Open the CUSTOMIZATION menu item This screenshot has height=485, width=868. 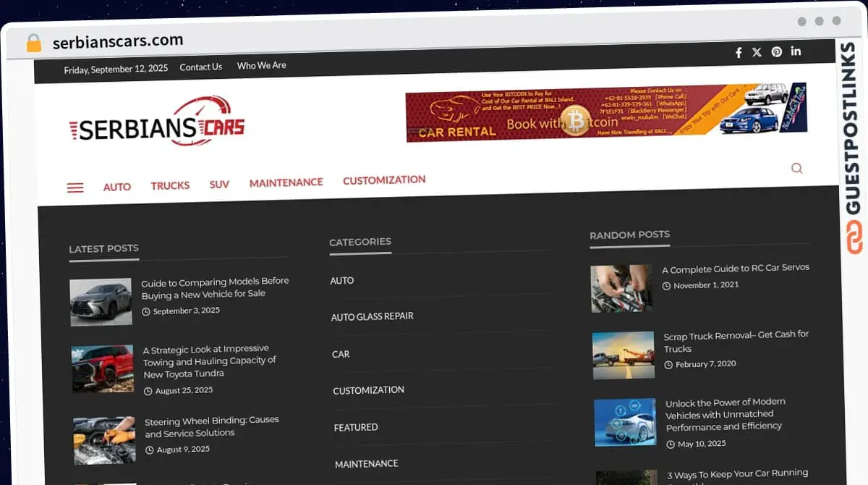pos(384,180)
